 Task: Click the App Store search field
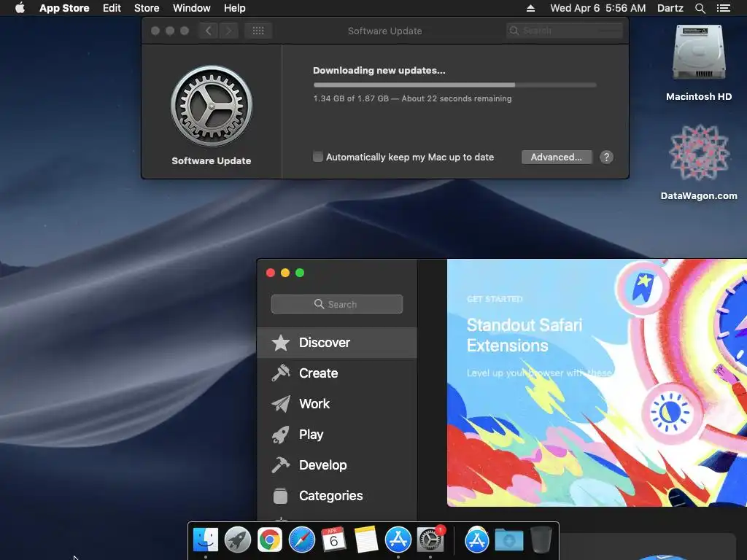337,304
